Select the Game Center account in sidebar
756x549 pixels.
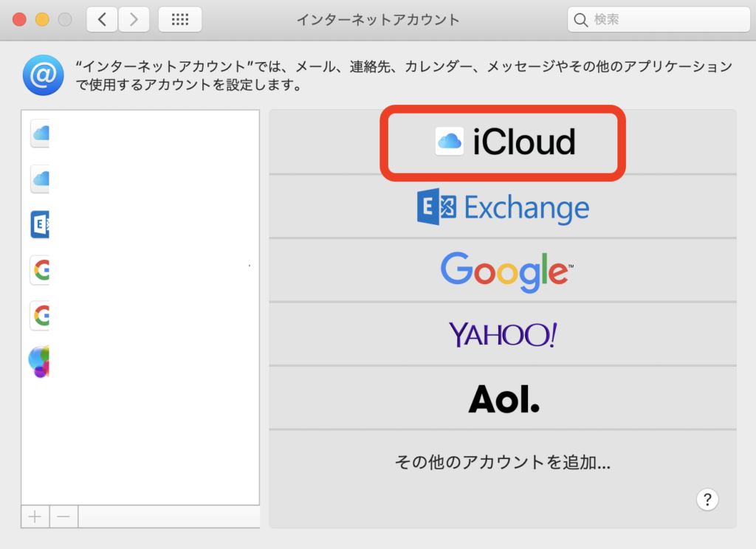[x=140, y=361]
